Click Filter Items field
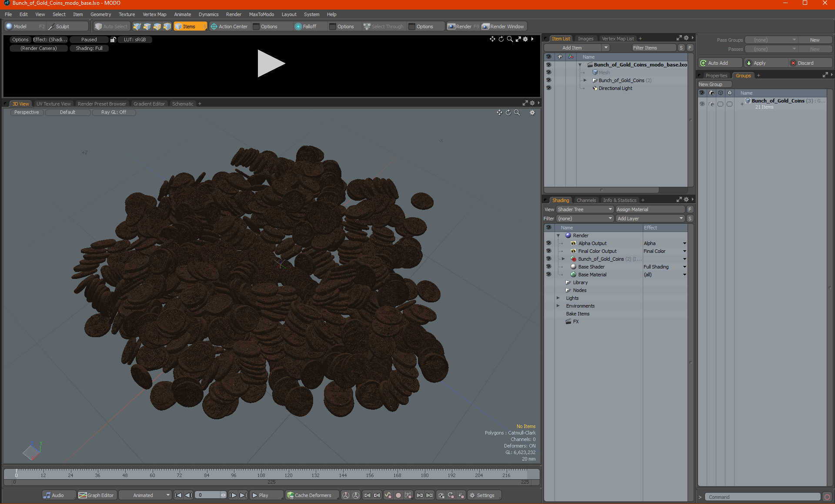Screen dimensions: 835x504 tap(654, 48)
